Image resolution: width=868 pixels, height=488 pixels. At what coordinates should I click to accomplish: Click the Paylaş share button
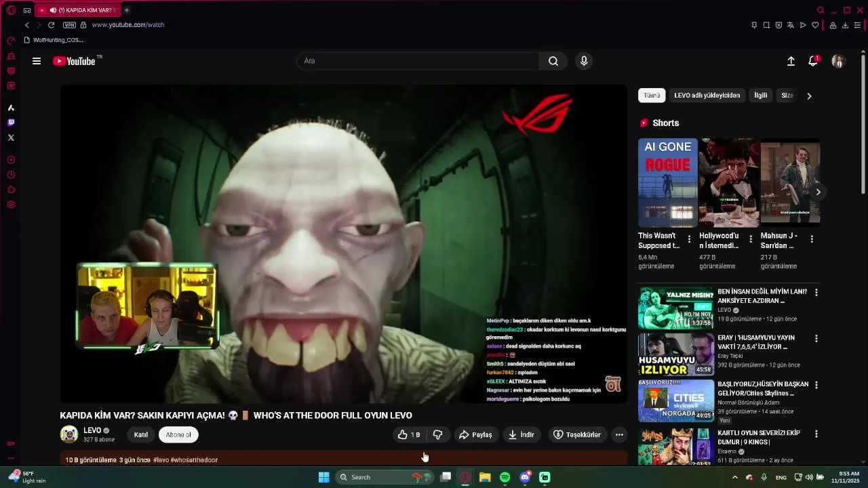[475, 434]
